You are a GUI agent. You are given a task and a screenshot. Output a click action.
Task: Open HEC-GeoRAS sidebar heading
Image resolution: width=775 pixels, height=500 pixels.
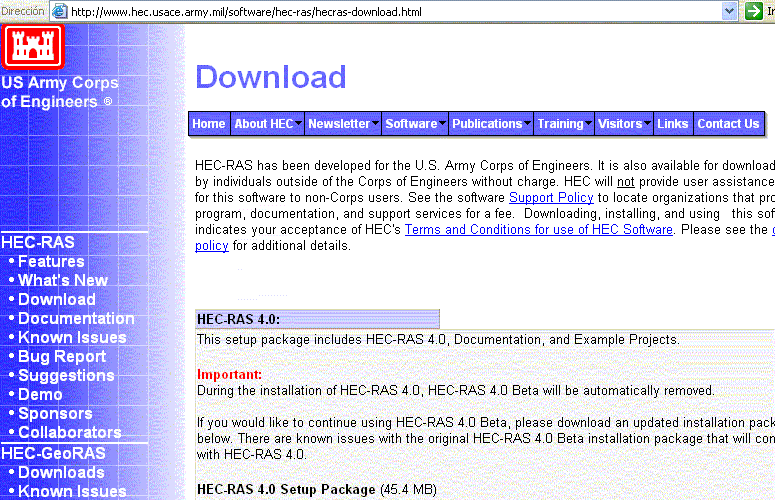[x=53, y=453]
